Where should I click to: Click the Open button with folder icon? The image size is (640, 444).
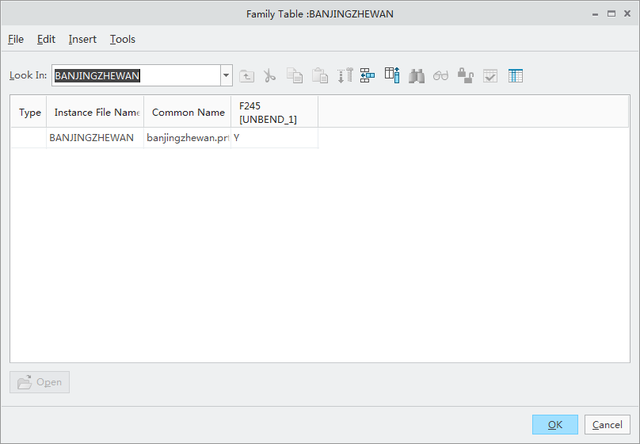(40, 382)
